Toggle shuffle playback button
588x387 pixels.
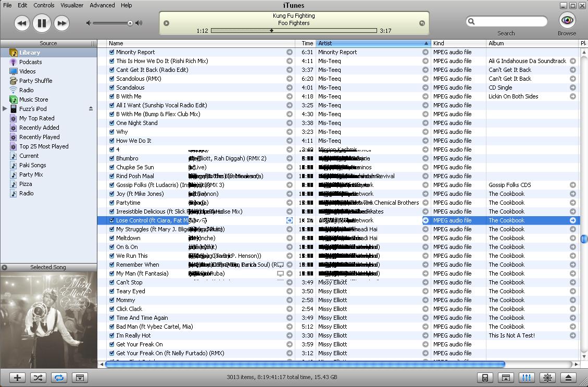(38, 378)
